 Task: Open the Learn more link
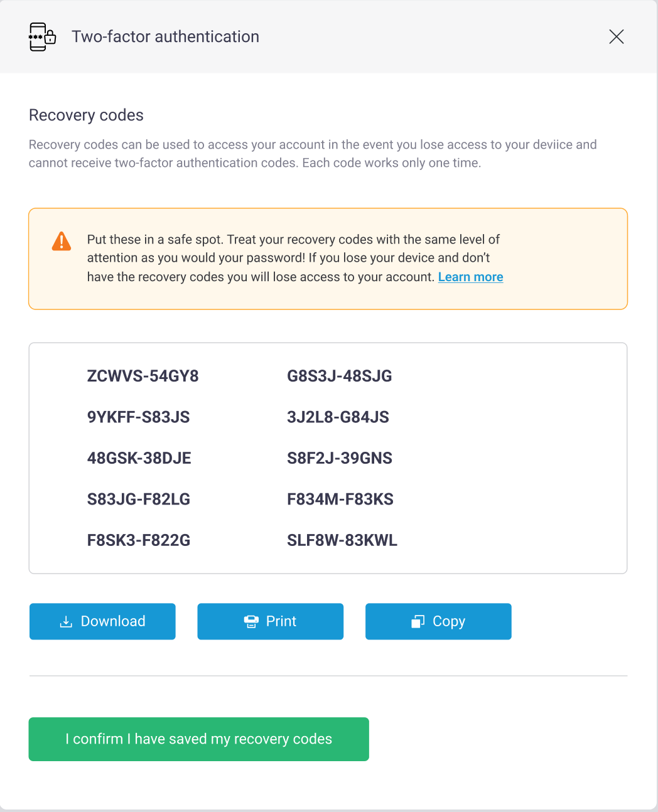pyautogui.click(x=470, y=277)
